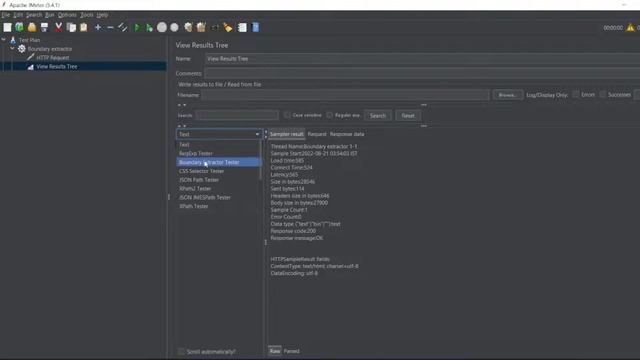Click the Search text input field

point(237,116)
